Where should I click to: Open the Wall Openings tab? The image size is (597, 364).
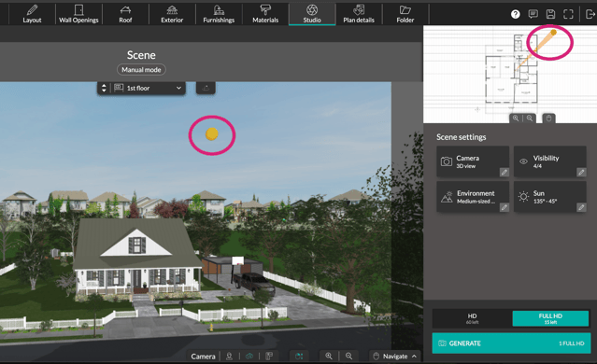[x=78, y=14]
